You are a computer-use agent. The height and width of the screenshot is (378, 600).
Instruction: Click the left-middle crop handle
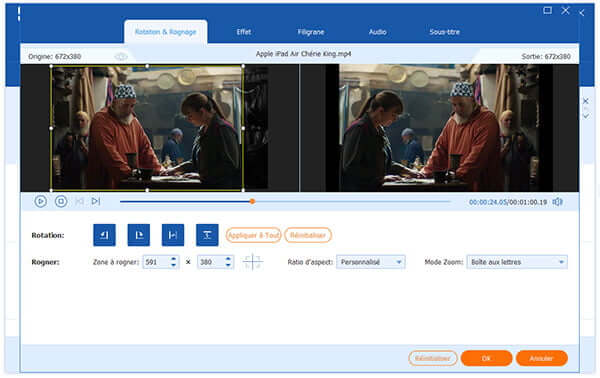coord(51,128)
